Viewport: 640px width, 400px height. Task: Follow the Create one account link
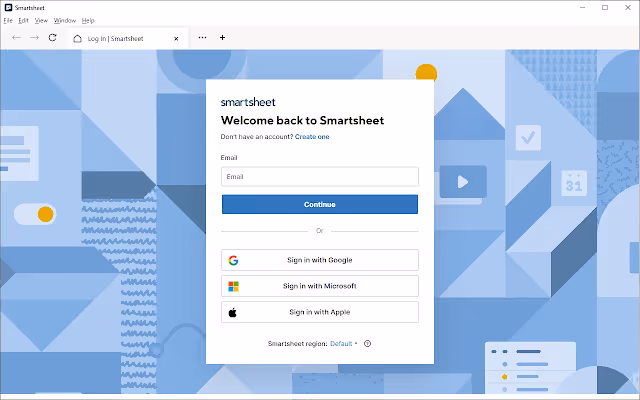pyautogui.click(x=312, y=137)
